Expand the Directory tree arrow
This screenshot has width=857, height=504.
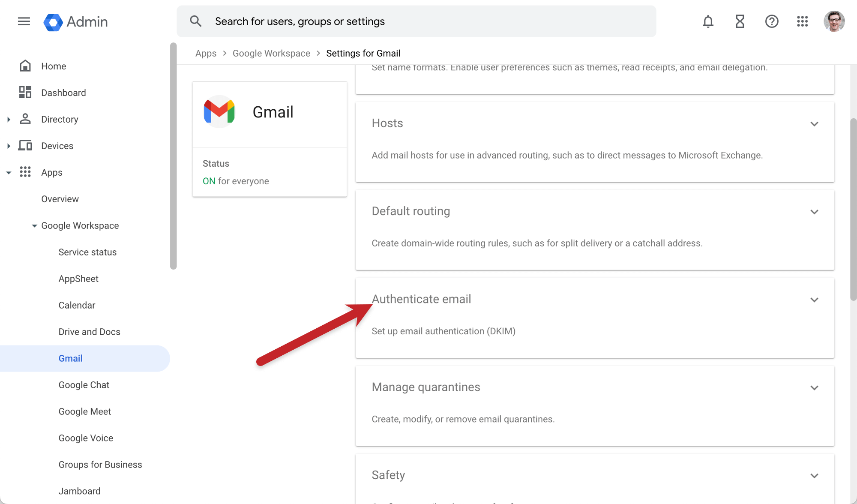click(x=9, y=119)
